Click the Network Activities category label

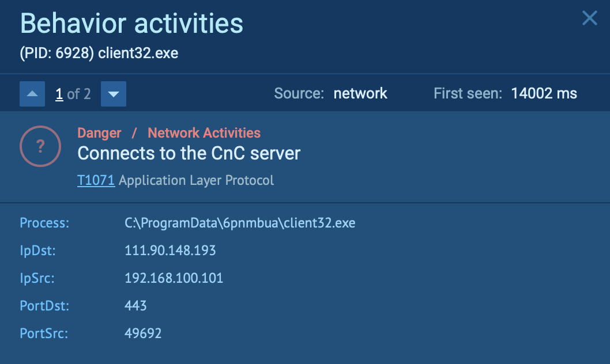click(x=204, y=133)
